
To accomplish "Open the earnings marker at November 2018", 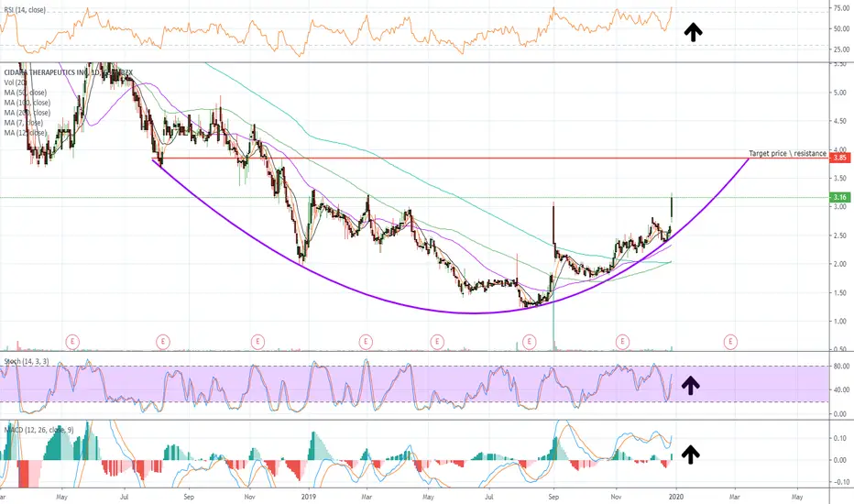I will pyautogui.click(x=257, y=342).
